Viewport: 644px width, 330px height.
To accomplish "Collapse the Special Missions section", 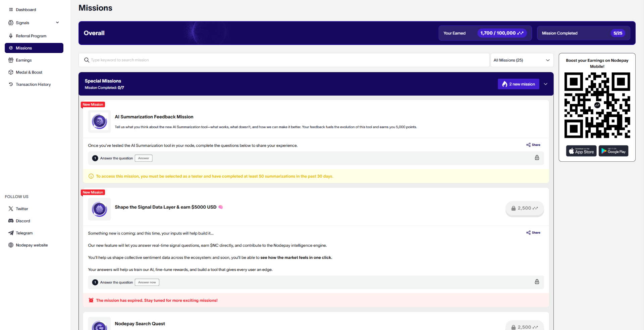I will 545,84.
